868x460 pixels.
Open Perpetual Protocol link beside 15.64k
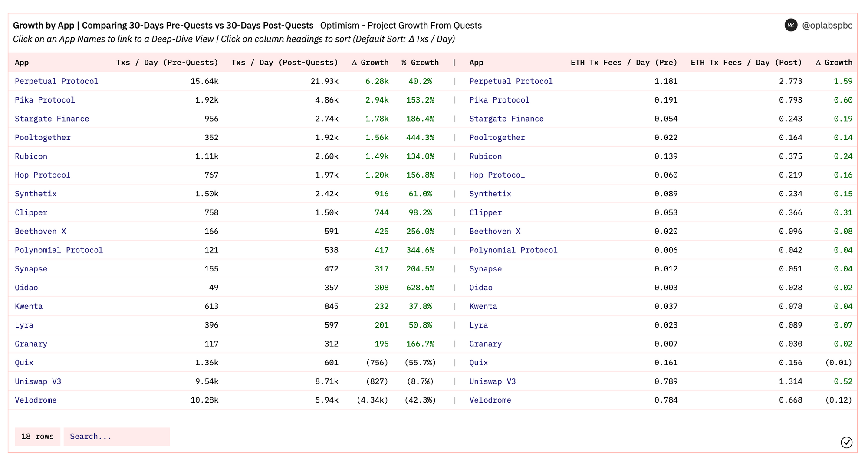point(56,81)
